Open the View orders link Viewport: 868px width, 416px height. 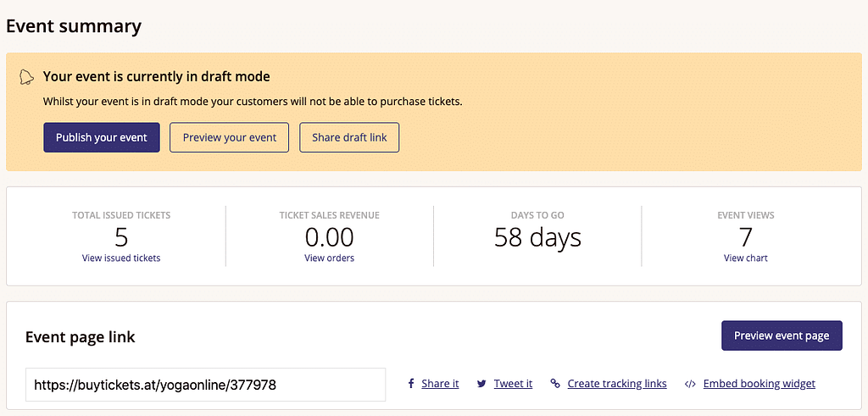[330, 258]
